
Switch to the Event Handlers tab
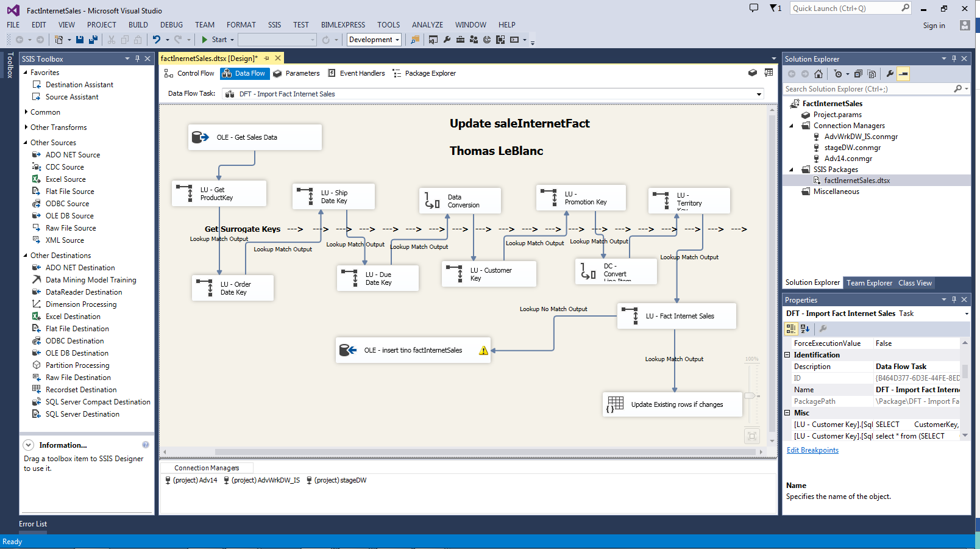pyautogui.click(x=357, y=73)
